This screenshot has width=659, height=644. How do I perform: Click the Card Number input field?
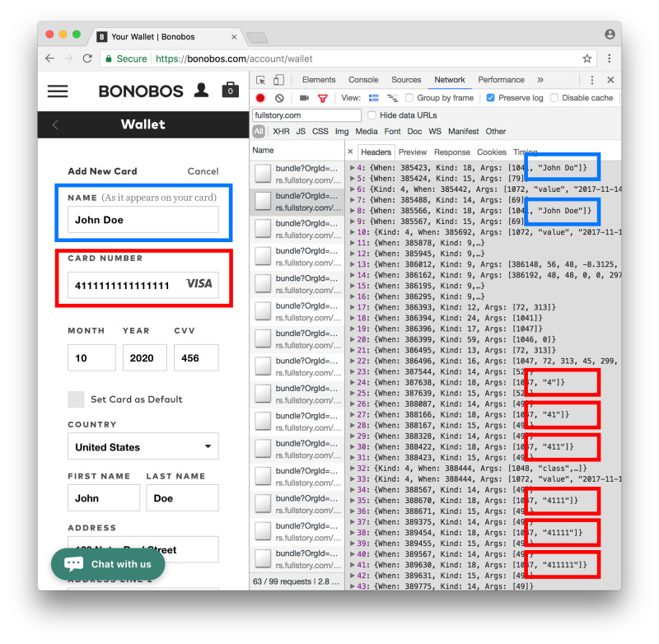point(125,284)
